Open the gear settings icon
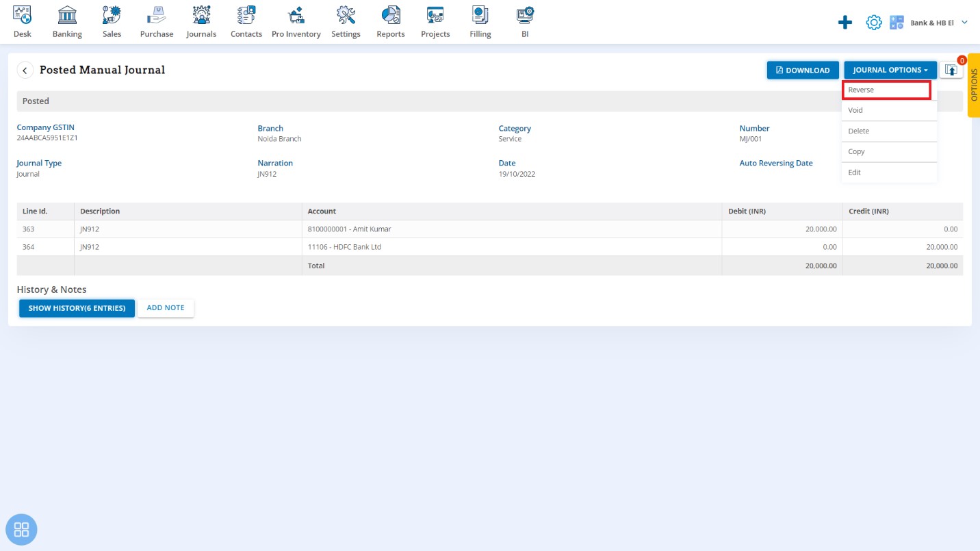This screenshot has width=980, height=551. (874, 23)
